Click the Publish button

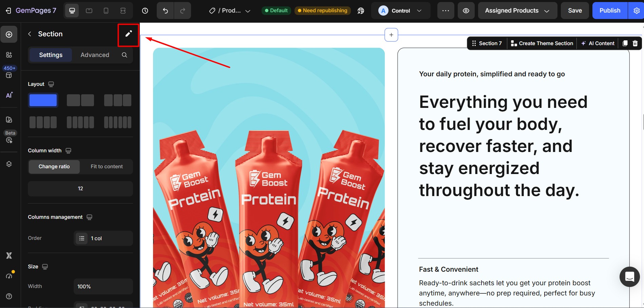pyautogui.click(x=610, y=11)
